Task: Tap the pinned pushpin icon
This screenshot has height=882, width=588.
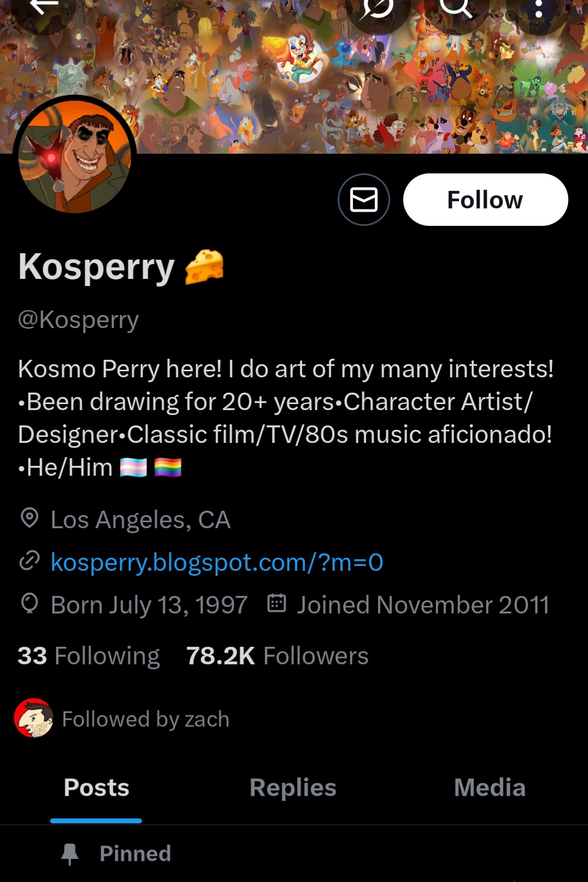Action: click(70, 854)
